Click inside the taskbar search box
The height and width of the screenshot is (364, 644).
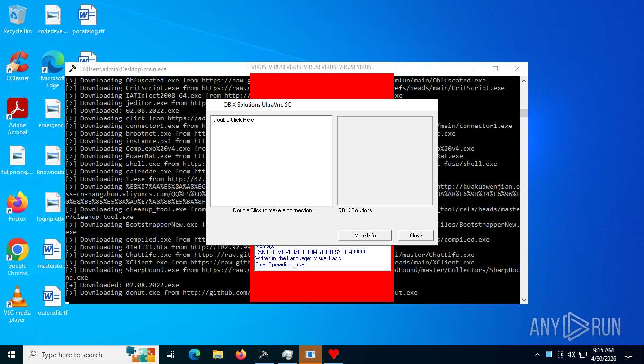(x=90, y=355)
